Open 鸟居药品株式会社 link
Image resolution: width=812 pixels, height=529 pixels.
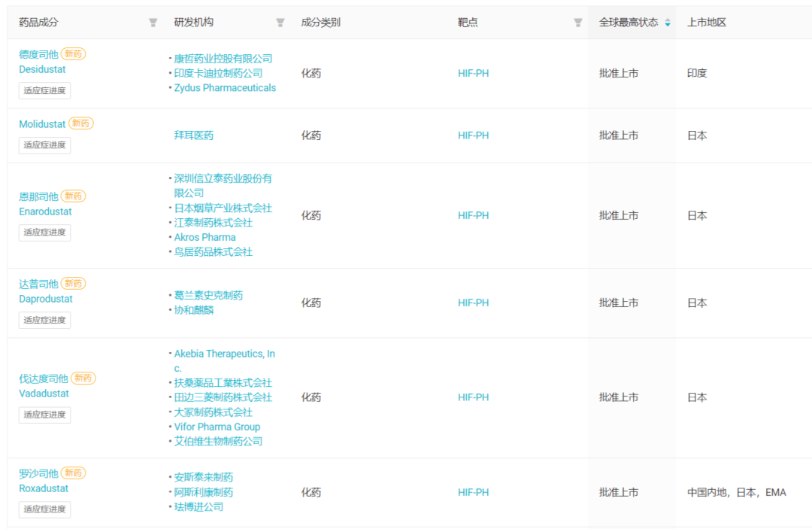(x=214, y=252)
